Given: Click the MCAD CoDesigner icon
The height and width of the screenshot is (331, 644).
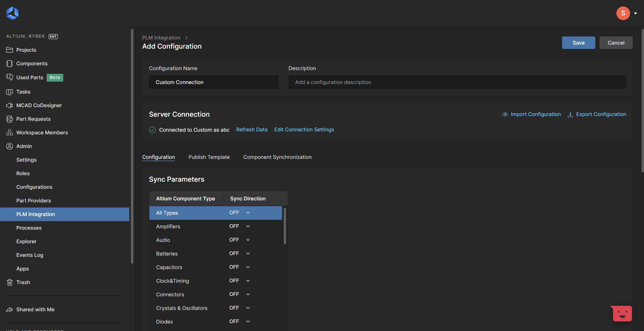Looking at the screenshot, I should pyautogui.click(x=10, y=105).
